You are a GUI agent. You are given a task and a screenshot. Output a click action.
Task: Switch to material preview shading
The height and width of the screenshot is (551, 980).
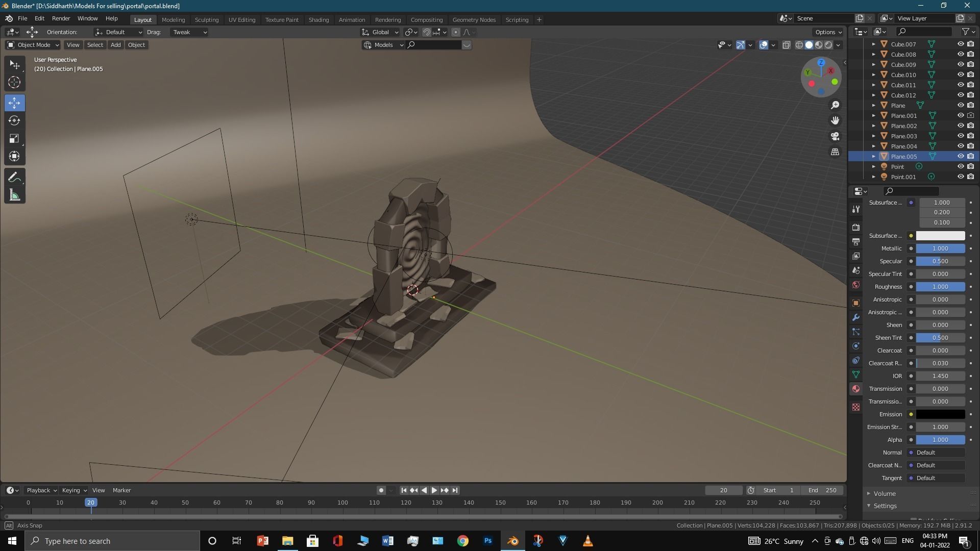tap(819, 45)
